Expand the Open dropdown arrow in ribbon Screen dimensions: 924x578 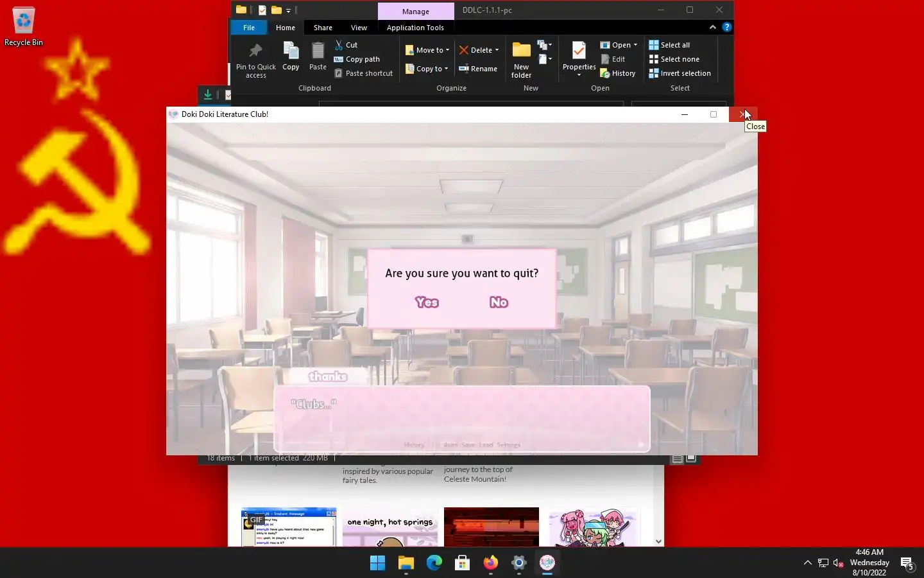click(x=635, y=45)
